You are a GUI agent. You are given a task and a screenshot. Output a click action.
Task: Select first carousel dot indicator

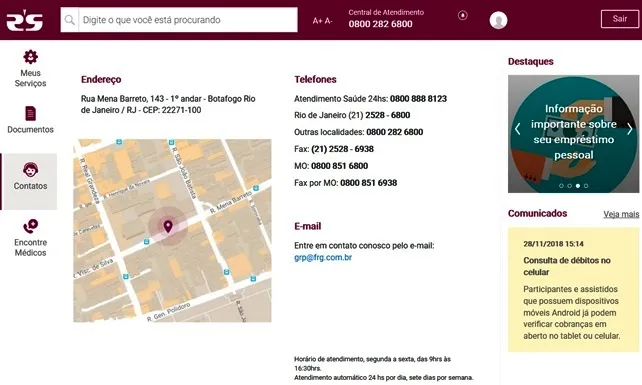(x=561, y=186)
